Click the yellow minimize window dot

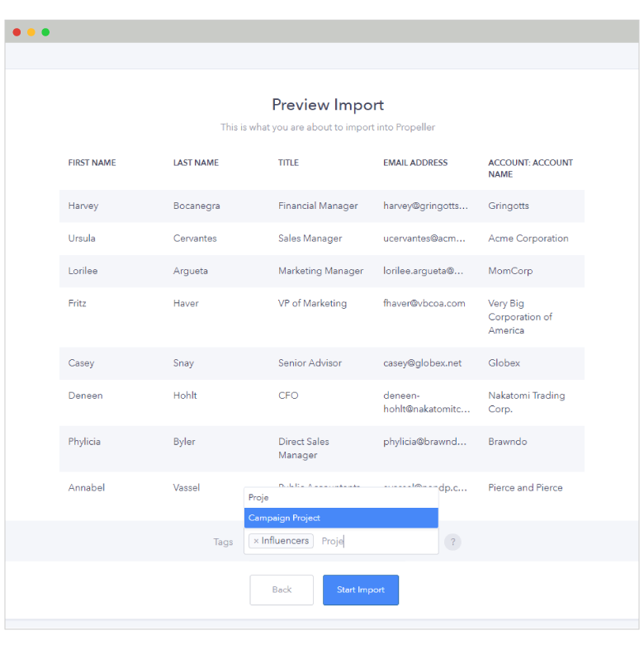tap(31, 32)
